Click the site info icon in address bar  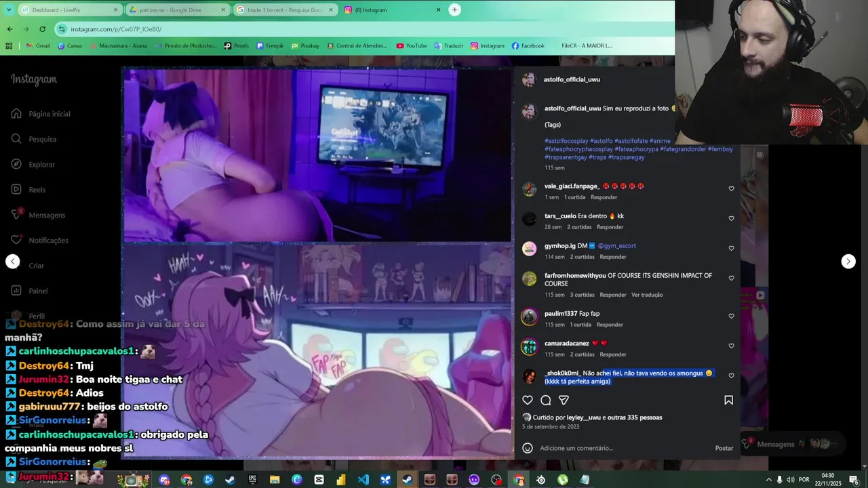tap(62, 29)
